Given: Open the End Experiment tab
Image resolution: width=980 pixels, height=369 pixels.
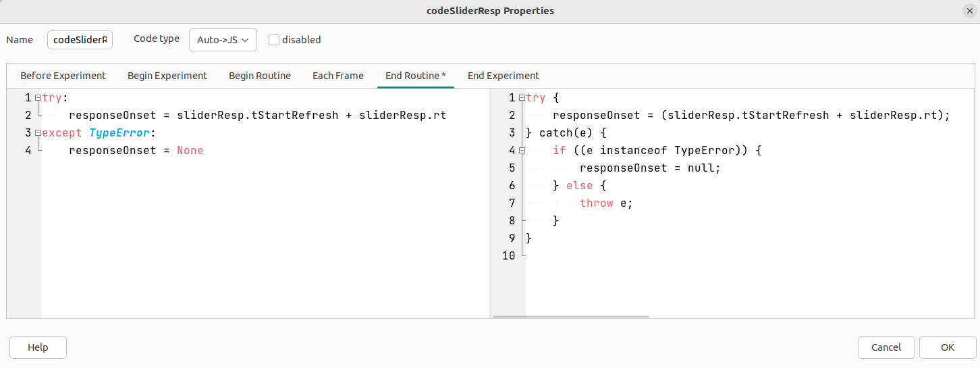Looking at the screenshot, I should pos(503,76).
